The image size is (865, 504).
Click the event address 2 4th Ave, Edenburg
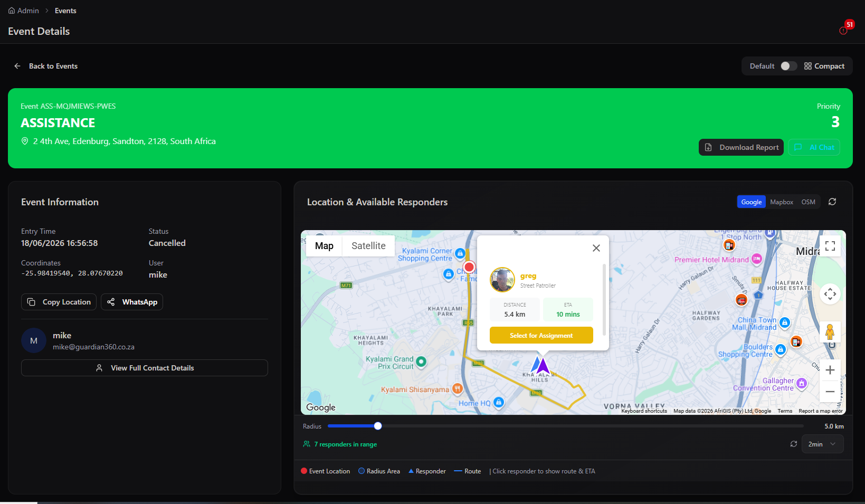(x=125, y=141)
